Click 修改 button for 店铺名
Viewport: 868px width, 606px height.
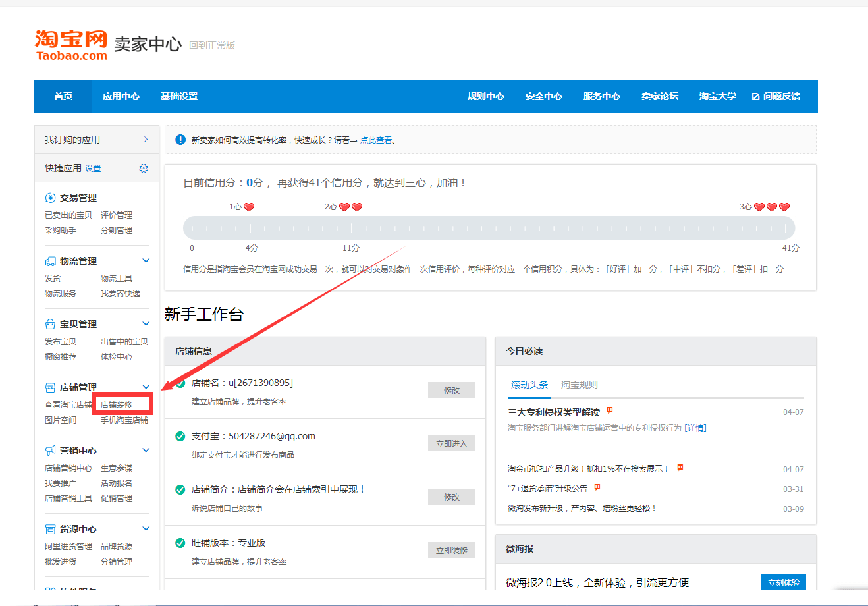[452, 390]
